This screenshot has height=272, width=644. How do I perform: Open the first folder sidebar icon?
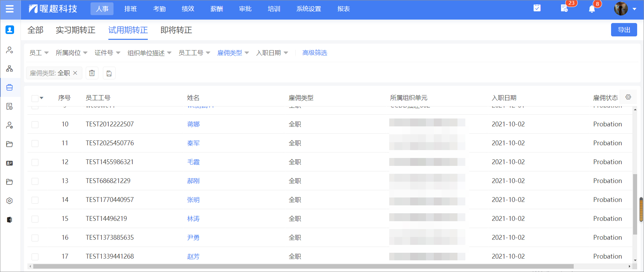[x=10, y=144]
